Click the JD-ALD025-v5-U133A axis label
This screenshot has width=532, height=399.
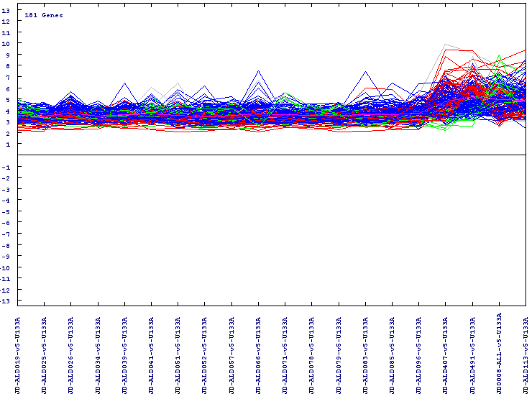pyautogui.click(x=45, y=354)
